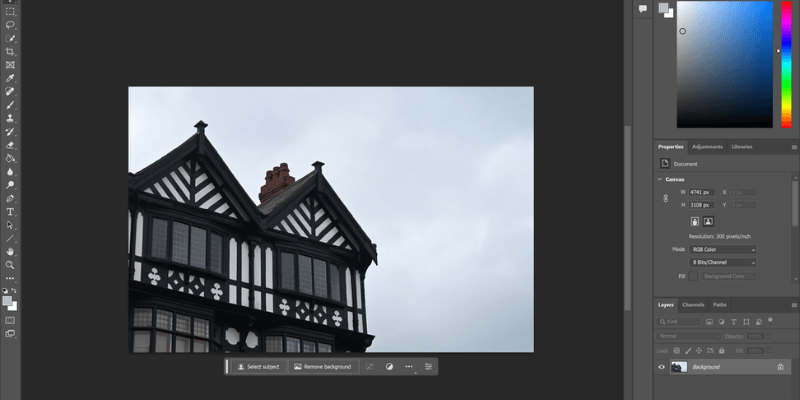Image resolution: width=800 pixels, height=400 pixels.
Task: Hide the Background layer with eye icon
Action: pyautogui.click(x=661, y=367)
